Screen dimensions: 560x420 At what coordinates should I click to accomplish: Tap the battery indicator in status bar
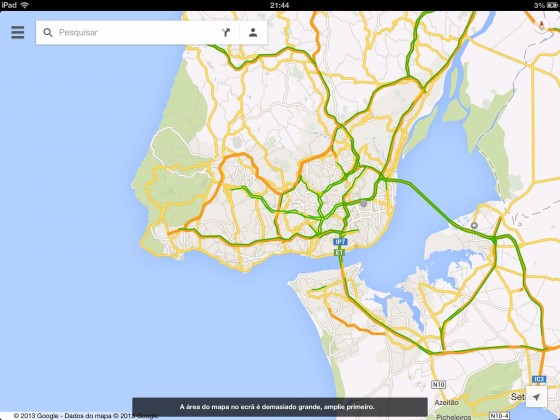551,5
